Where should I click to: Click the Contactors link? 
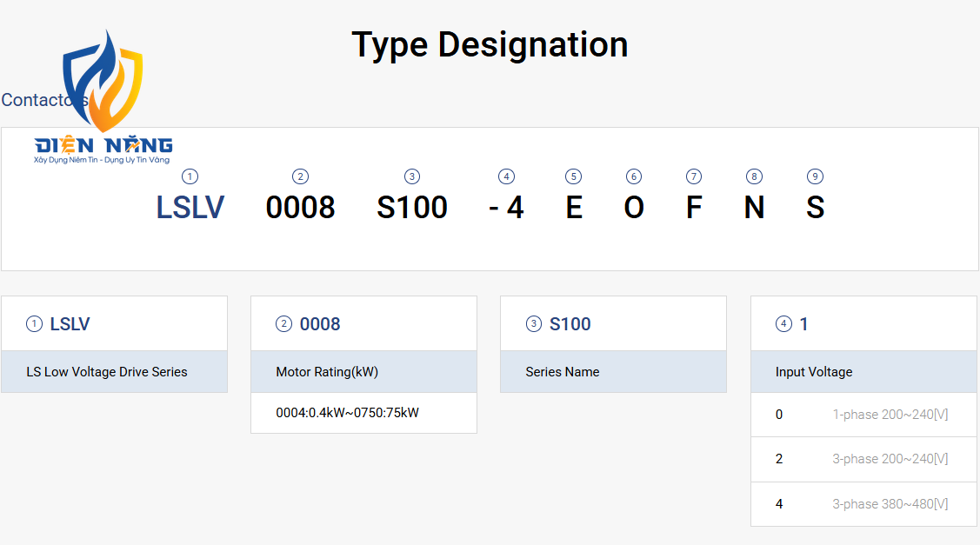(x=44, y=100)
